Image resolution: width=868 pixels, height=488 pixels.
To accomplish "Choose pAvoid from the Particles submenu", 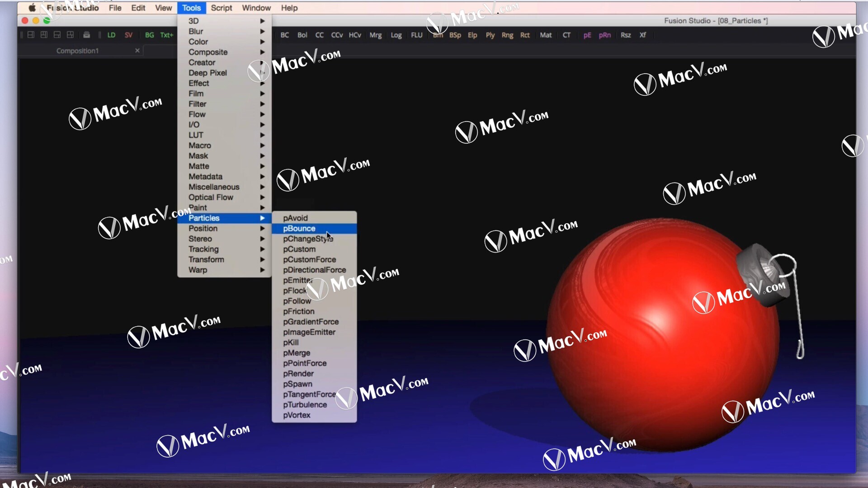I will point(314,218).
